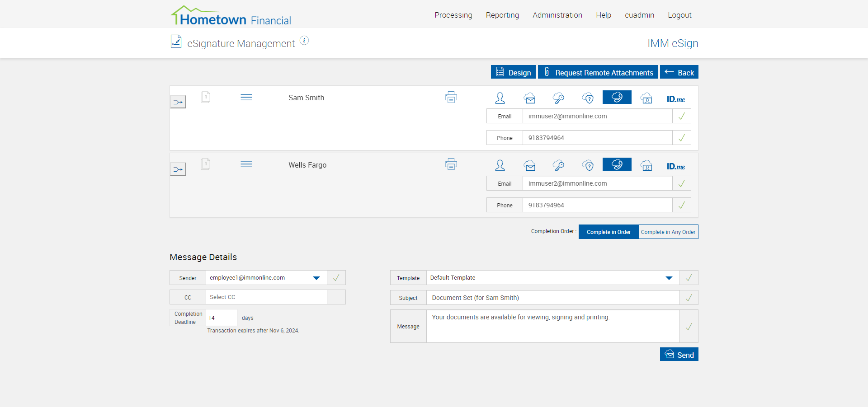
Task: Choose ID.me verification for Sam Smith
Action: click(x=676, y=99)
